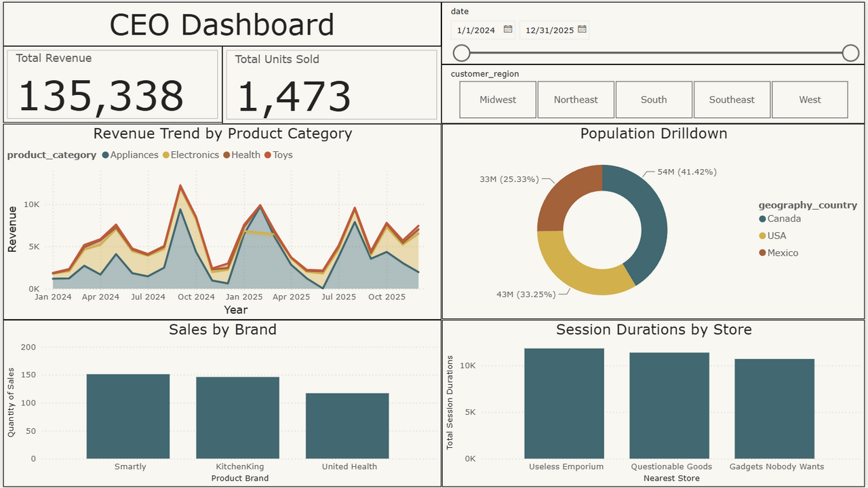Click the Product Brand axis title
Viewport: 868px width, 488px height.
pyautogui.click(x=240, y=478)
